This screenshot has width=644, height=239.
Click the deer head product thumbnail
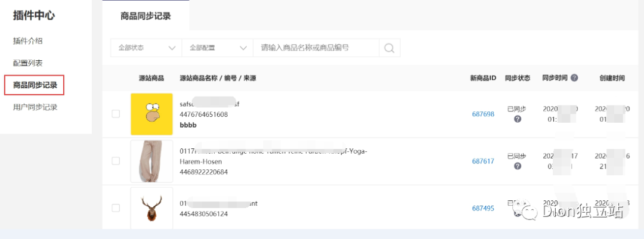tap(151, 208)
